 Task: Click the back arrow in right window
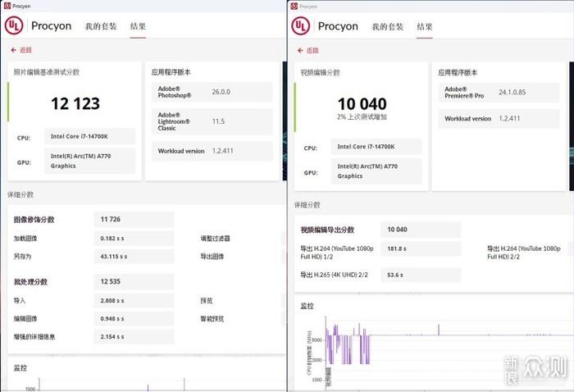pos(301,50)
